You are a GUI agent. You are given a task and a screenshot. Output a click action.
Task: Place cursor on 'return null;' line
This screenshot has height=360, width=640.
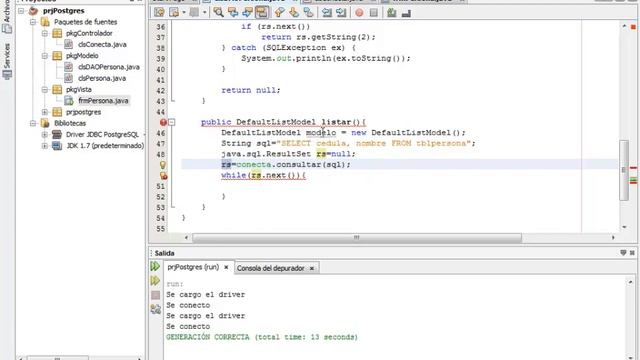[x=251, y=90]
